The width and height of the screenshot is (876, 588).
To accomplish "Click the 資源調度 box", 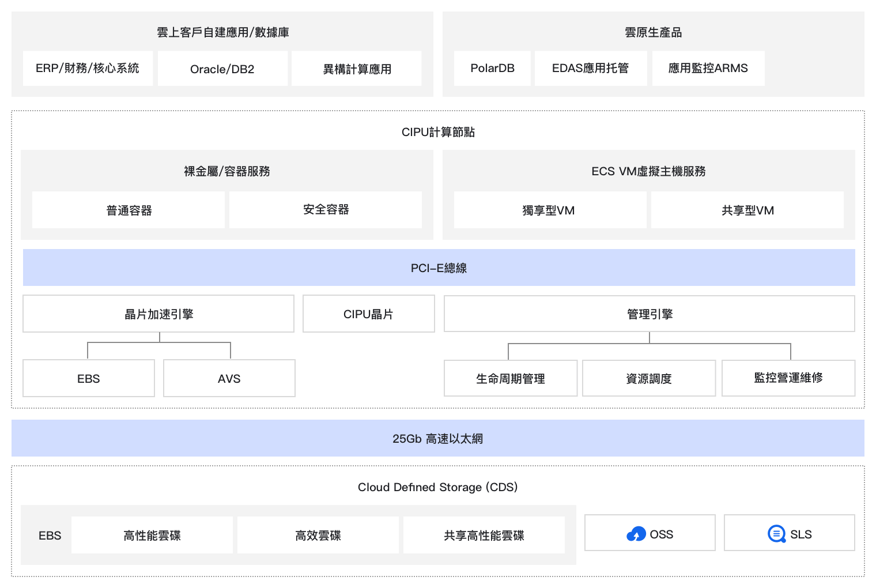I will point(649,378).
